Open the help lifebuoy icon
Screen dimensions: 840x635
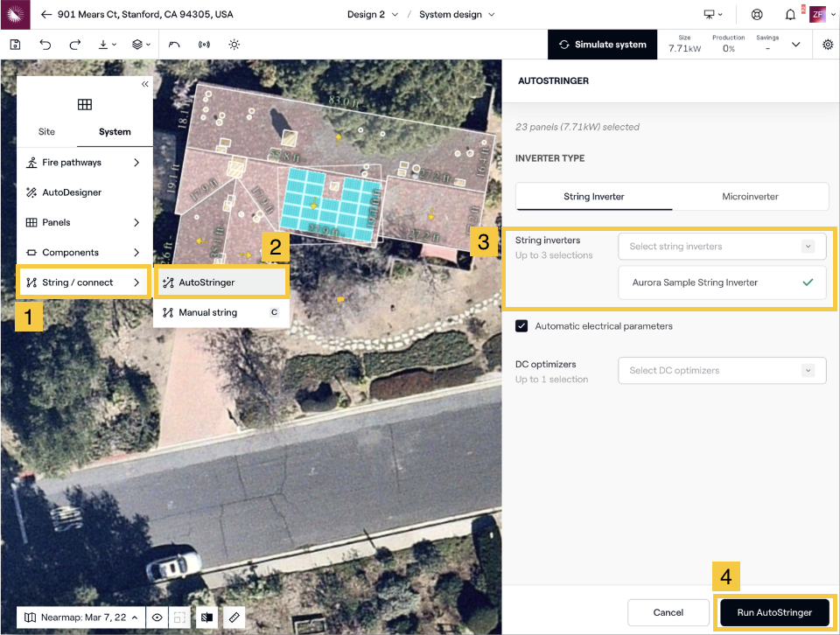[x=757, y=15]
